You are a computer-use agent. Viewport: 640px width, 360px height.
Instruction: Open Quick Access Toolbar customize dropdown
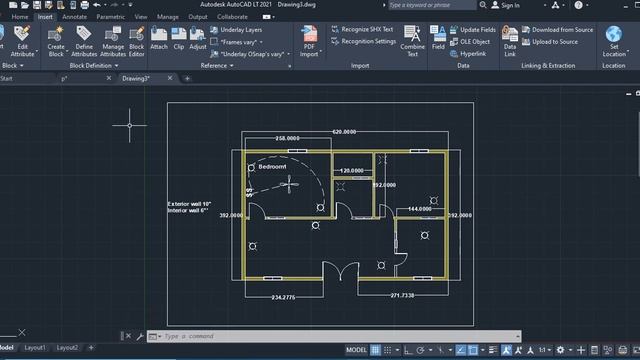pyautogui.click(x=131, y=5)
